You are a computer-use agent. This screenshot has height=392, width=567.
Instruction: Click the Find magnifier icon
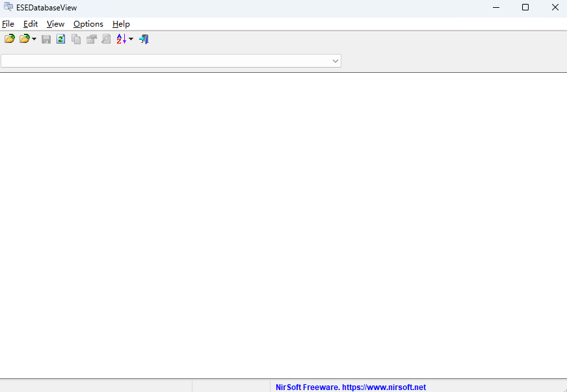click(106, 39)
